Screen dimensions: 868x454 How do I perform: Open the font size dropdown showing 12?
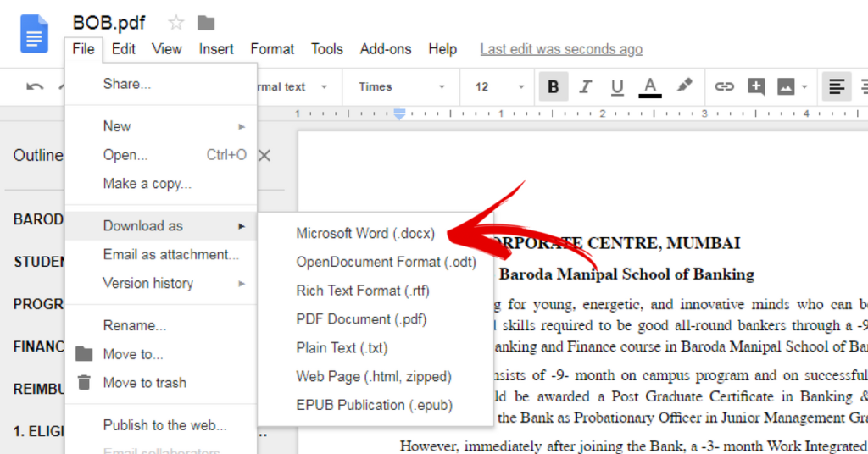point(498,86)
